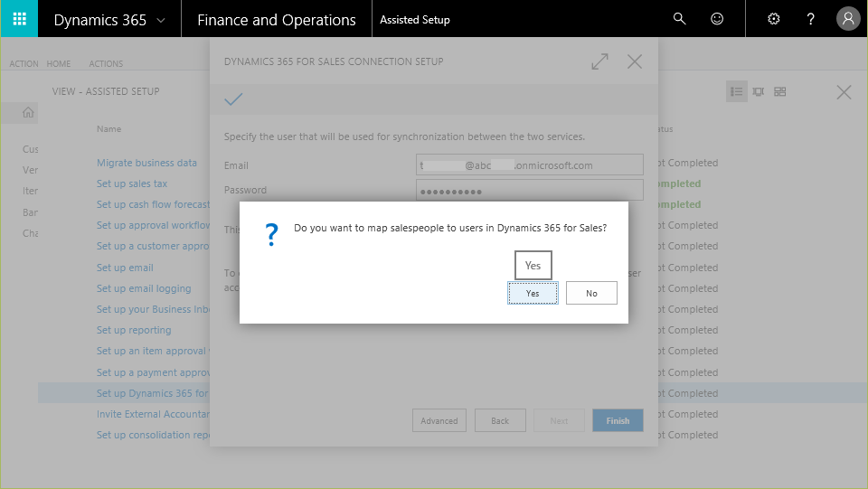The image size is (868, 489).
Task: Click the feedback smiley icon
Action: click(717, 19)
